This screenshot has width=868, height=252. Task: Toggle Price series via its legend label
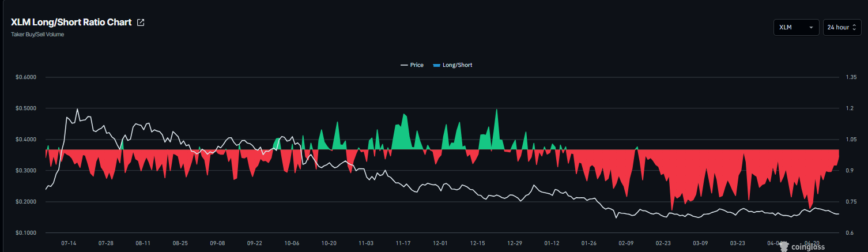pyautogui.click(x=416, y=65)
